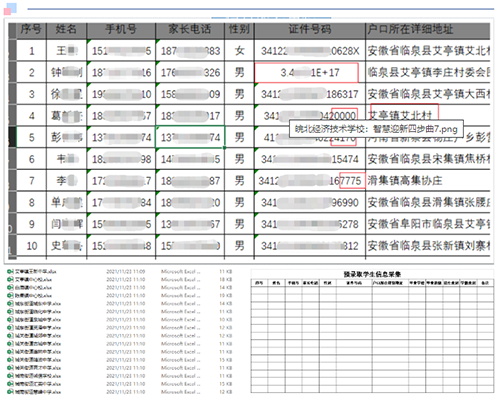Open the blank 预录取学生信息采集 table thumbnail
This screenshot has height=398, width=500.
click(372, 333)
